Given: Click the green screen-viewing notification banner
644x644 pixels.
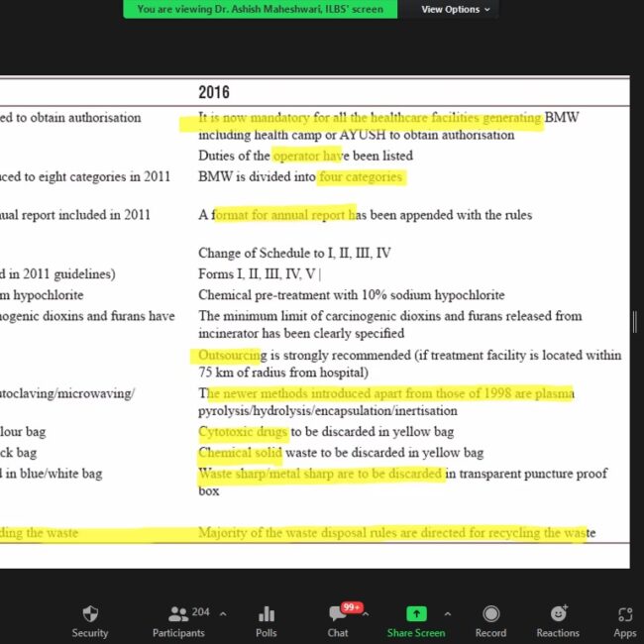Looking at the screenshot, I should tap(261, 9).
